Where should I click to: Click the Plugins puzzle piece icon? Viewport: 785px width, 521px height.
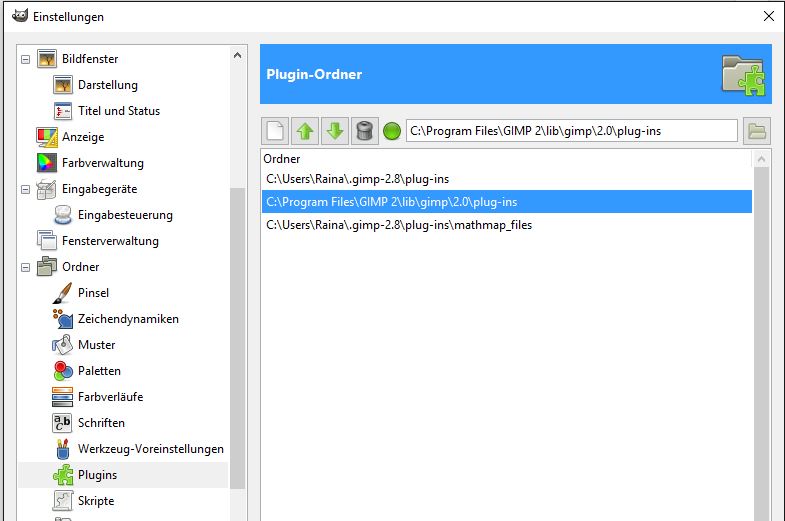pos(63,475)
